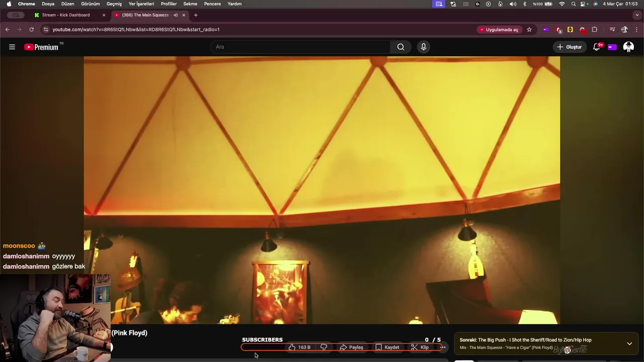The image size is (644, 362).
Task: Expand Chrome tab search dropdown arrow
Action: click(637, 15)
